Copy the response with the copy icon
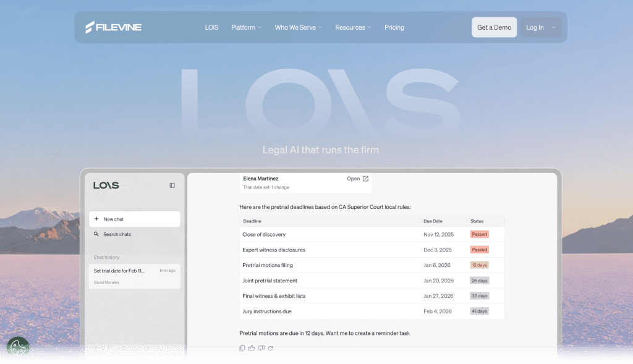The width and height of the screenshot is (633, 364). (x=242, y=348)
